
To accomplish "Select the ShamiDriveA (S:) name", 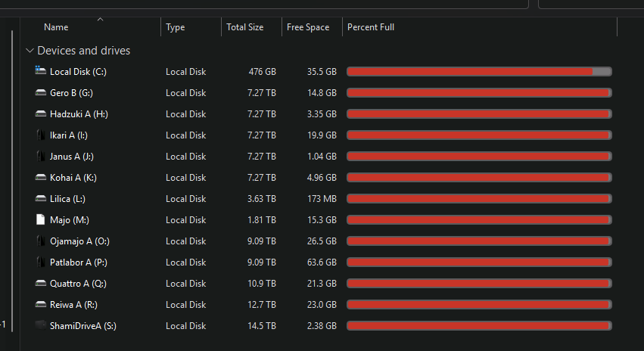I will (83, 326).
